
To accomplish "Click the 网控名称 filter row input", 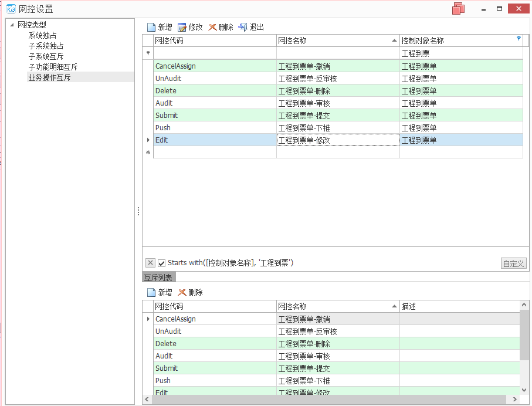I will click(x=338, y=53).
